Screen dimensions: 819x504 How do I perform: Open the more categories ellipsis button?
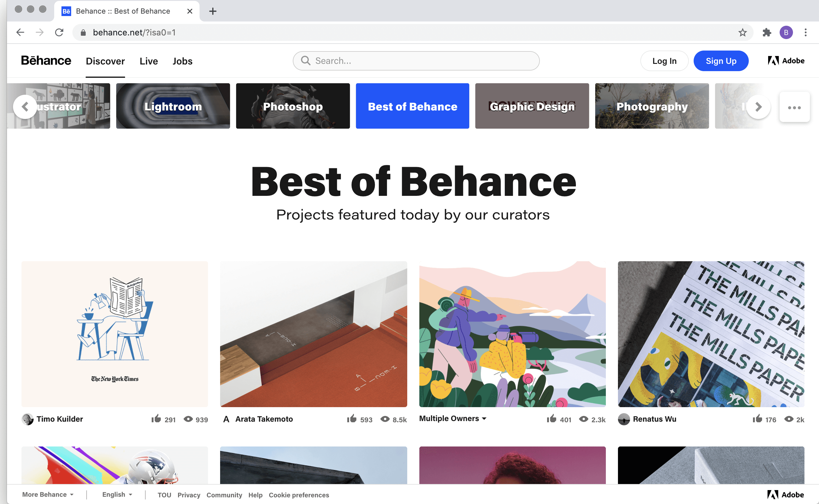click(x=794, y=107)
